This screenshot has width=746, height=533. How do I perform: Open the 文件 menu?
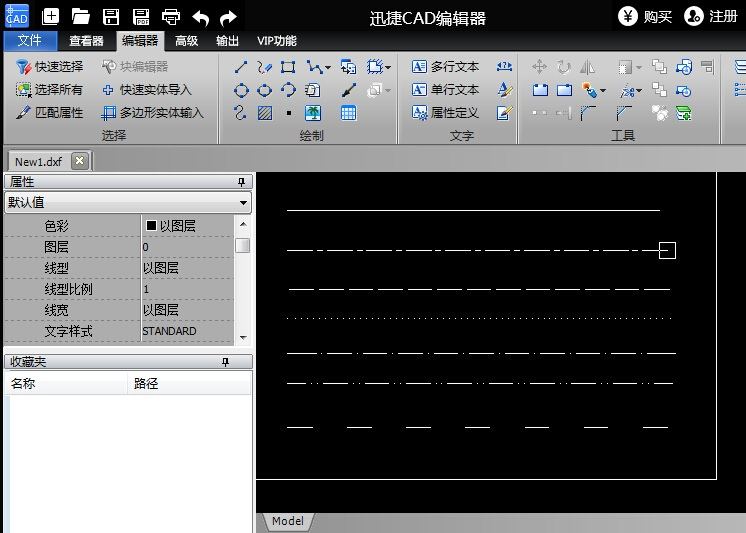[30, 41]
